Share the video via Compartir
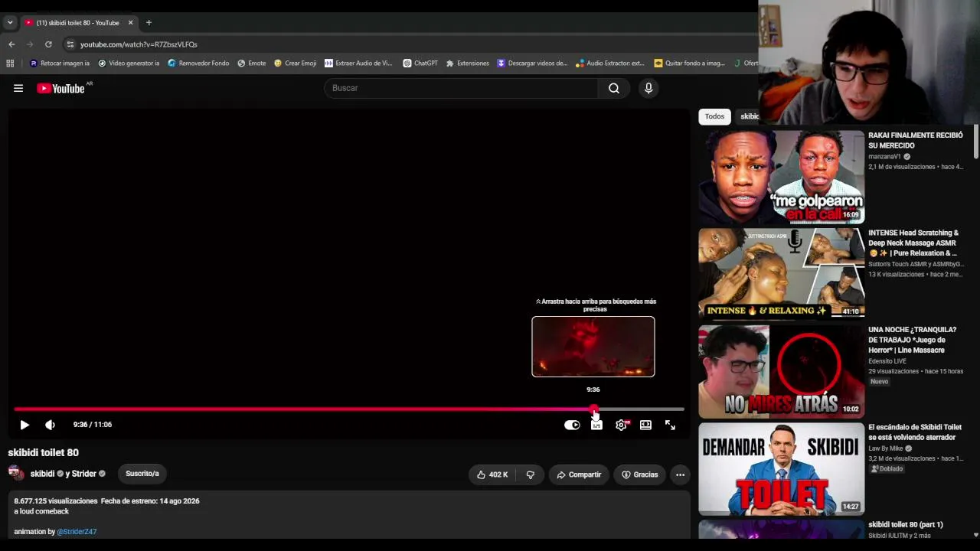980x551 pixels. (x=579, y=474)
